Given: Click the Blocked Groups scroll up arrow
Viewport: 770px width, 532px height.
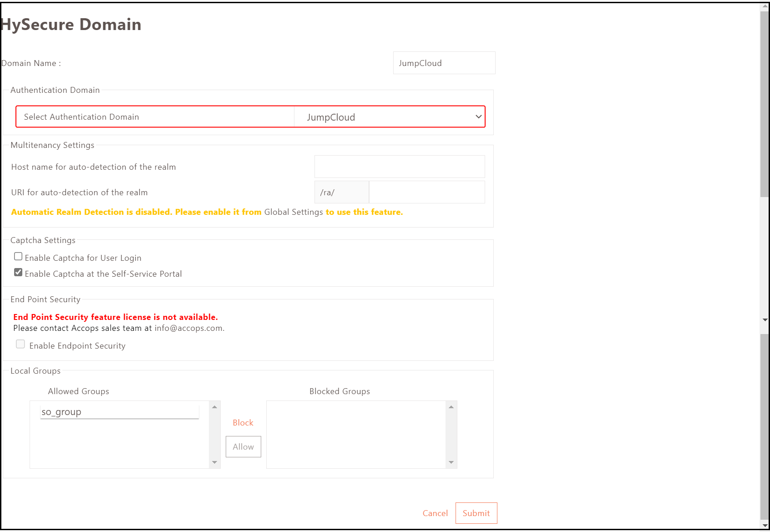Looking at the screenshot, I should (451, 407).
